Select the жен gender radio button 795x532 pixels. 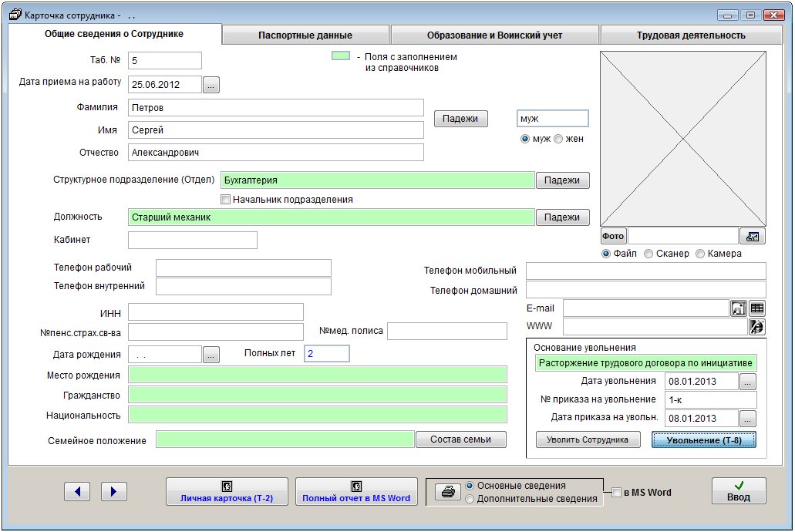(558, 139)
